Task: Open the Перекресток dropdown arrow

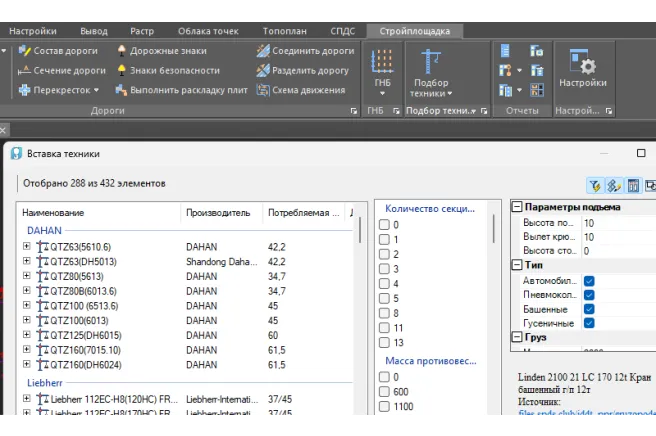Action: coord(96,90)
